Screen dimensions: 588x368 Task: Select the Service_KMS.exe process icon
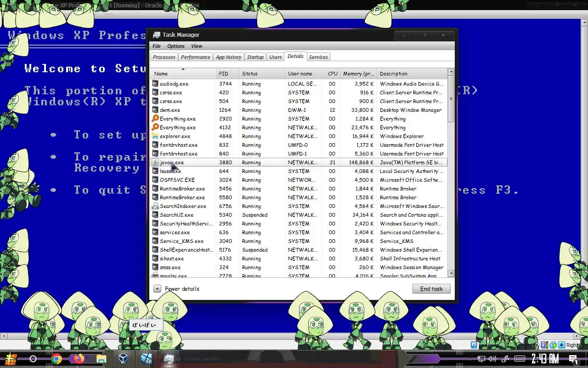pos(155,241)
